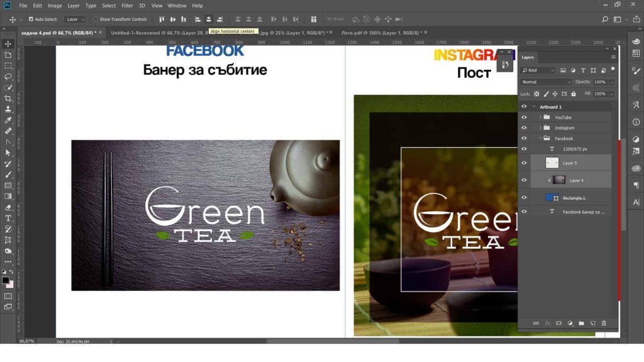This screenshot has width=644, height=362.
Task: Toggle the lock all padlock
Action: (574, 94)
